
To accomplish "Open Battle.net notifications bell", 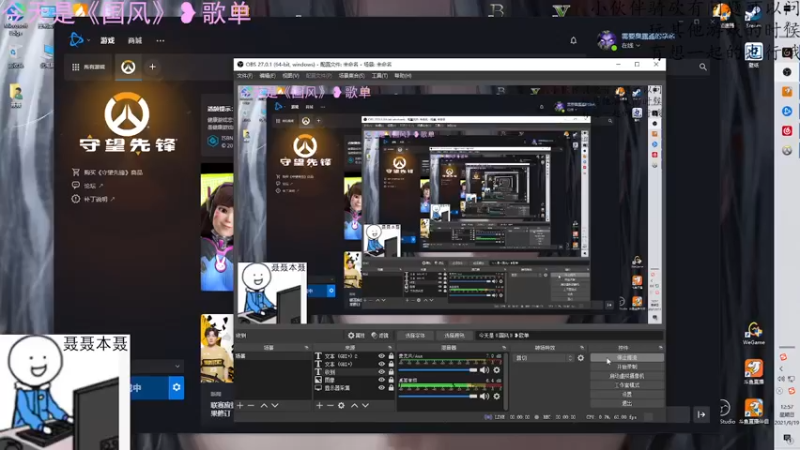I will tap(573, 40).
